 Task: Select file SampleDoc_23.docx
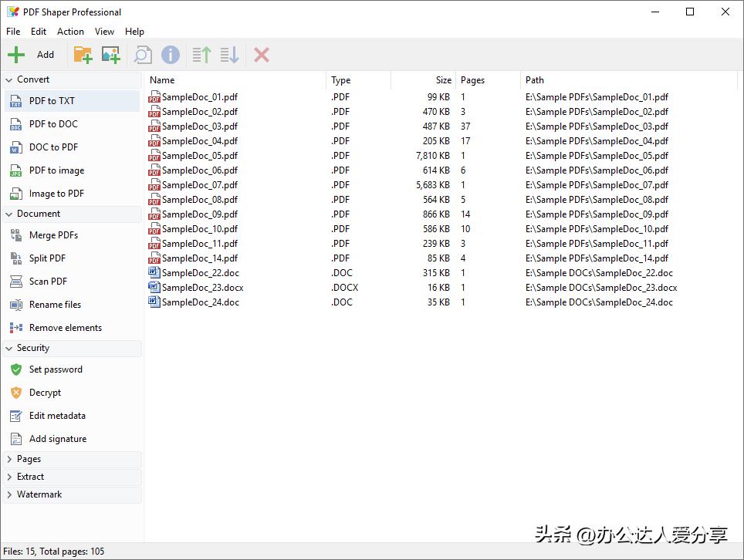[203, 288]
